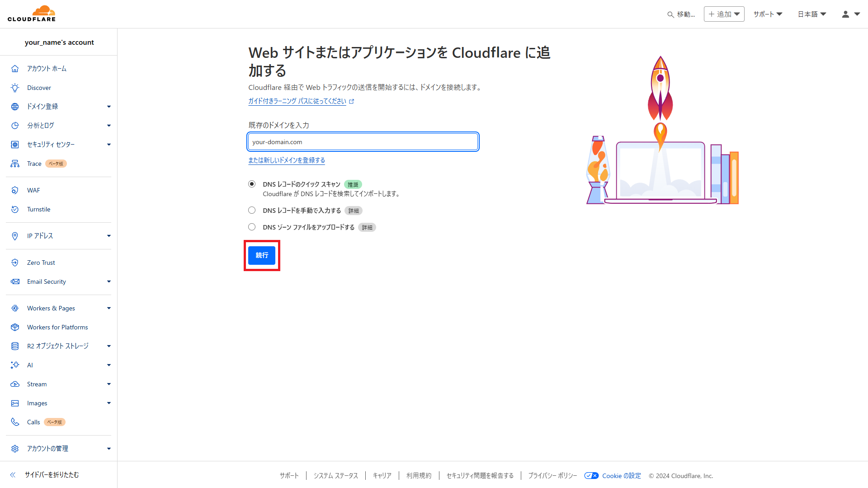The image size is (868, 488).
Task: Expand the 日本語 language selector
Action: coord(811,14)
